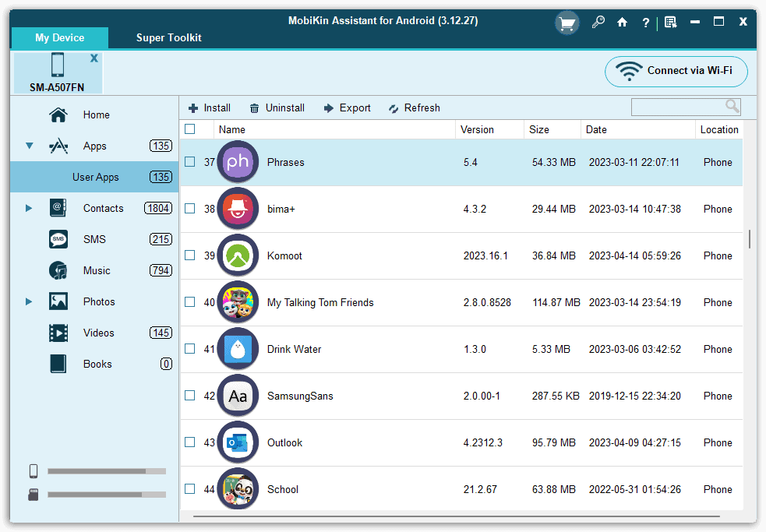The width and height of the screenshot is (766, 532).
Task: Open help question mark icon
Action: click(646, 23)
